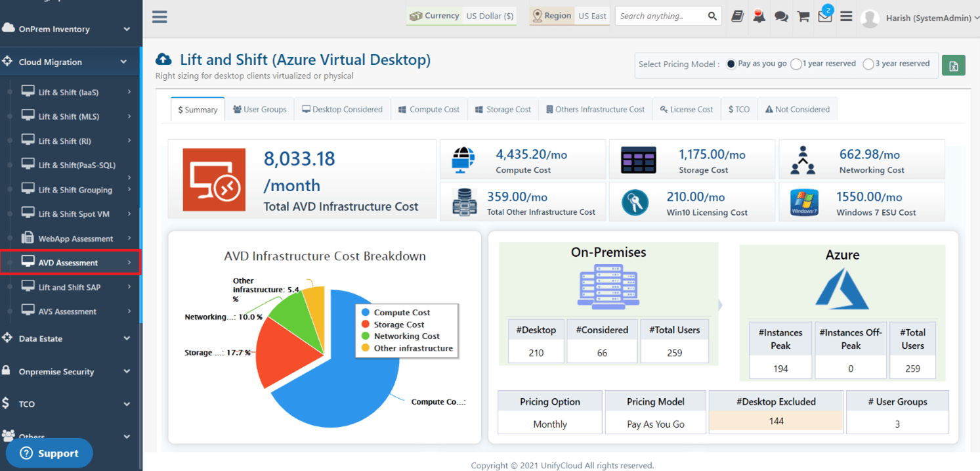Click the Win10 Licensing key icon
The height and width of the screenshot is (471, 980).
(x=635, y=203)
